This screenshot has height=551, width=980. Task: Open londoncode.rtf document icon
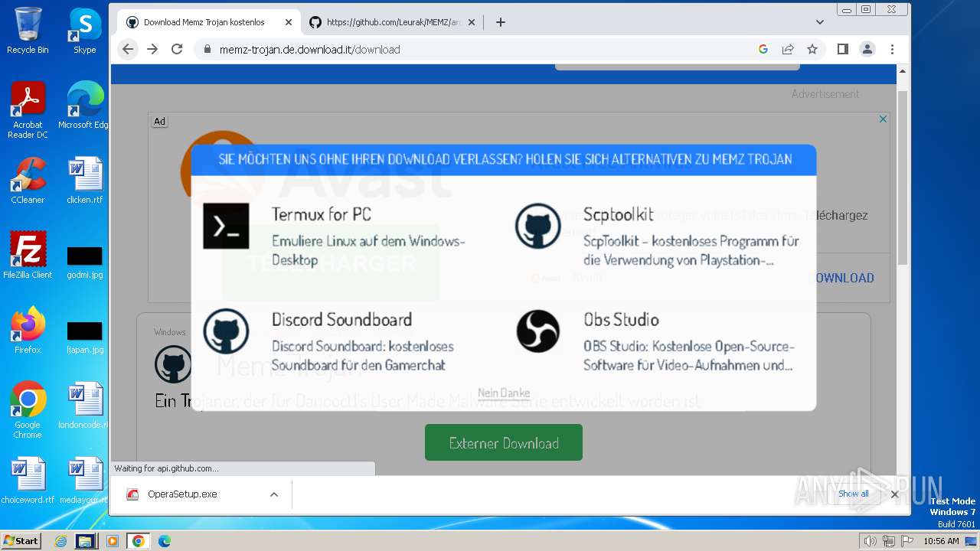pos(84,406)
